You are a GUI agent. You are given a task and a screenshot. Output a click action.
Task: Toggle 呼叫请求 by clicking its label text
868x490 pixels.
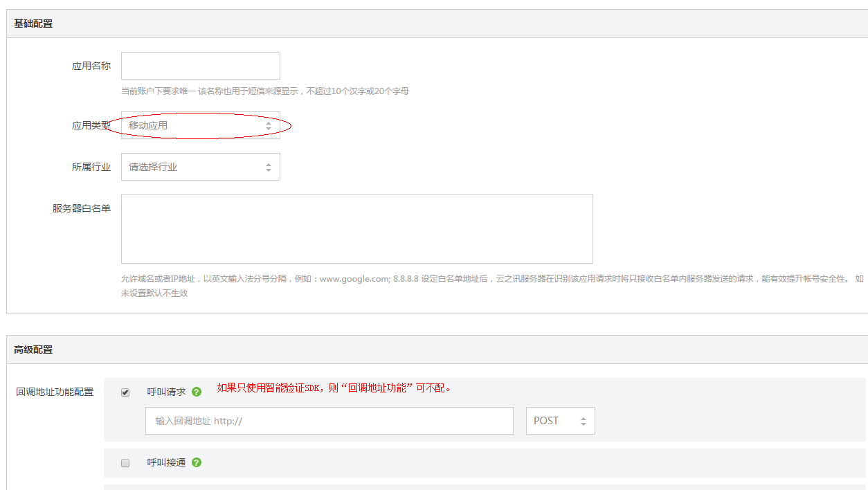pos(166,392)
